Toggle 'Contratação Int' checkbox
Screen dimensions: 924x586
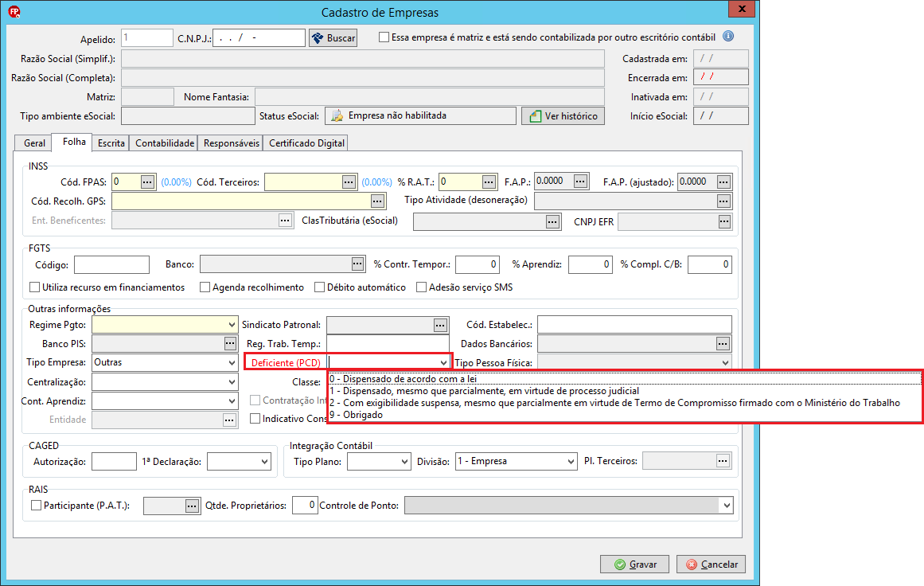[x=255, y=400]
